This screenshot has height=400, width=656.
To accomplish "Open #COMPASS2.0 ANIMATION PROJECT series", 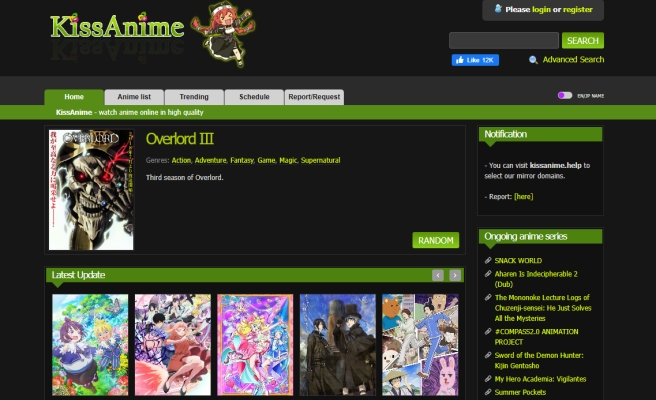I will (x=536, y=337).
